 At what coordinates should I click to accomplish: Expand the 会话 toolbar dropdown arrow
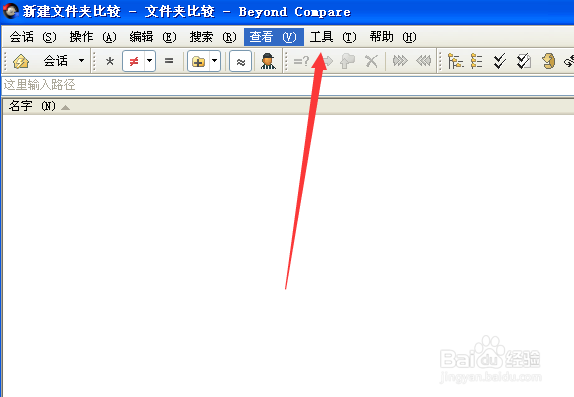81,61
